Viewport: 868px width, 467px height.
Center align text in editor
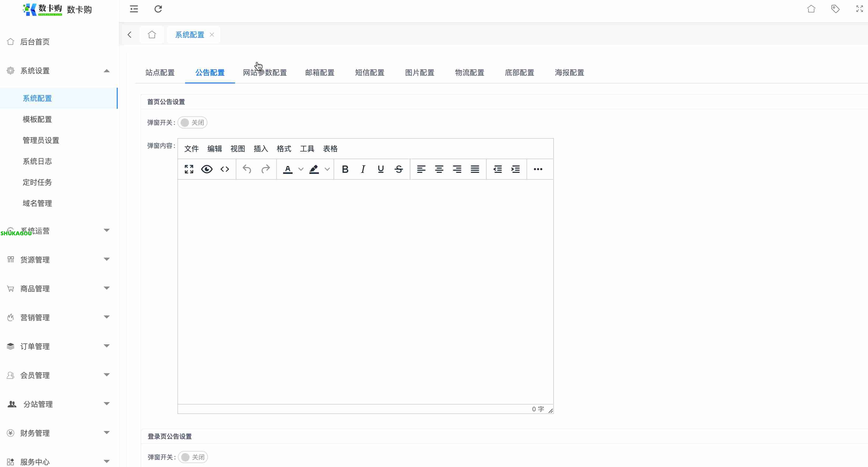click(x=439, y=169)
